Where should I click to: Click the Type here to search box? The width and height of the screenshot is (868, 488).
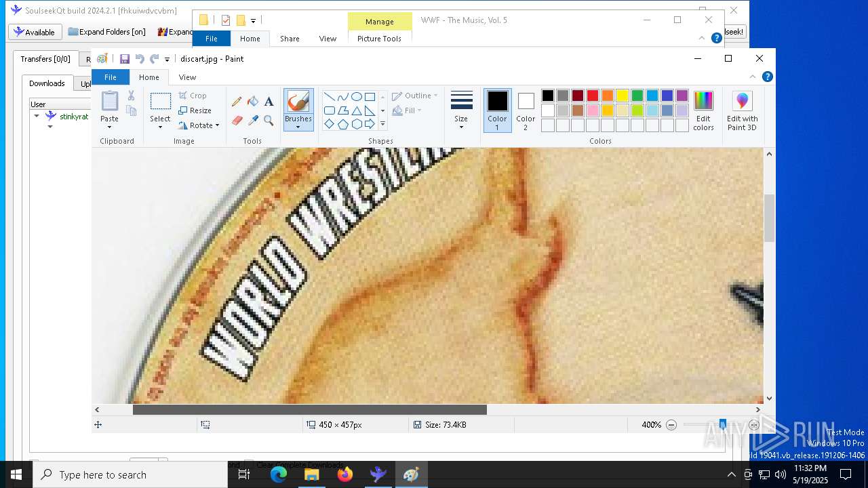coord(130,474)
